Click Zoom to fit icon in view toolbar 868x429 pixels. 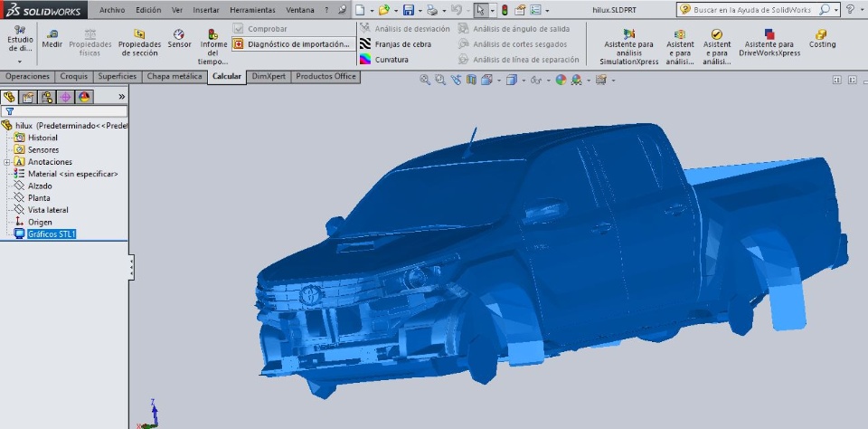425,80
